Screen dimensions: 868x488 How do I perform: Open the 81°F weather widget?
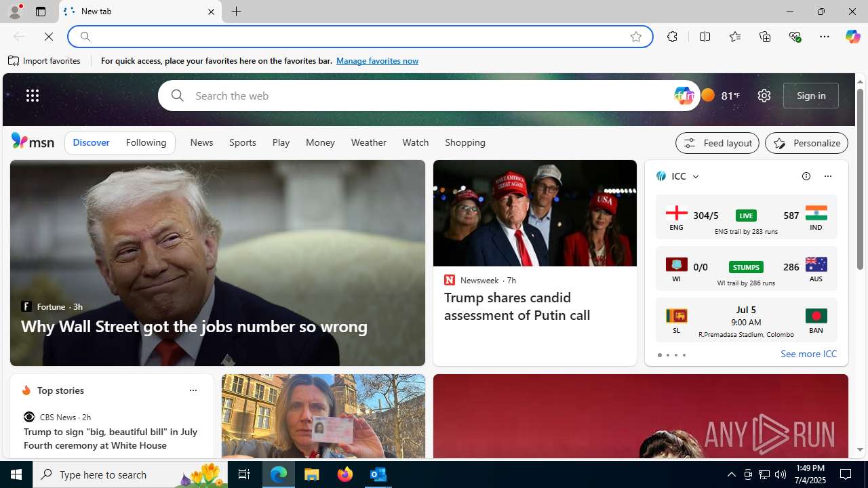click(721, 96)
